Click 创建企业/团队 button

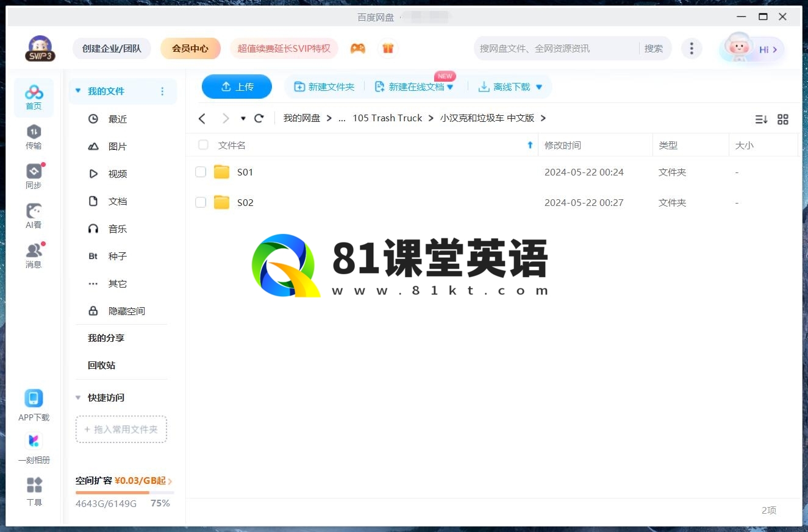click(x=112, y=48)
